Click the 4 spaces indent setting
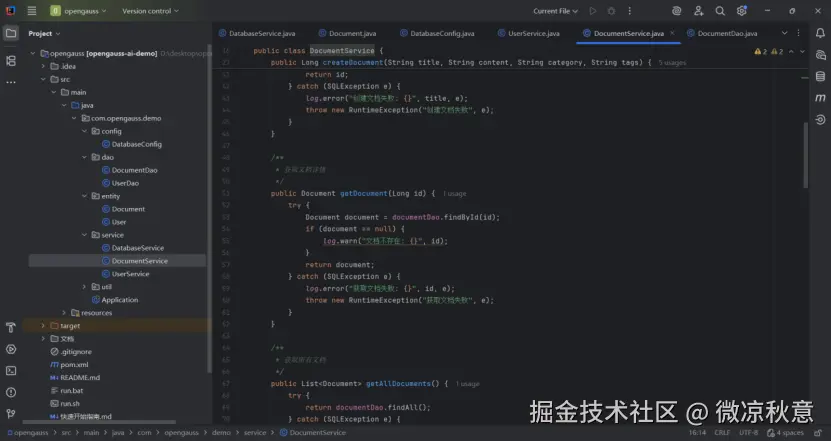831x442 pixels. point(785,432)
